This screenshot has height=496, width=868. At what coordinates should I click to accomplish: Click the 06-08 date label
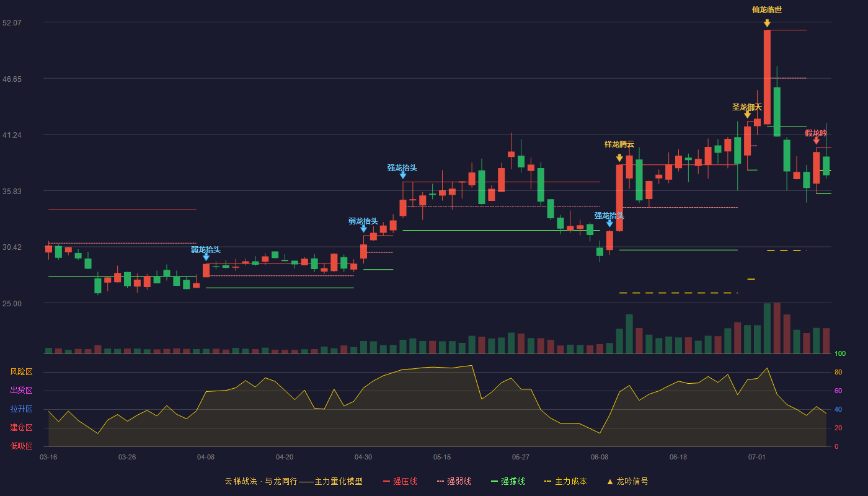(600, 457)
